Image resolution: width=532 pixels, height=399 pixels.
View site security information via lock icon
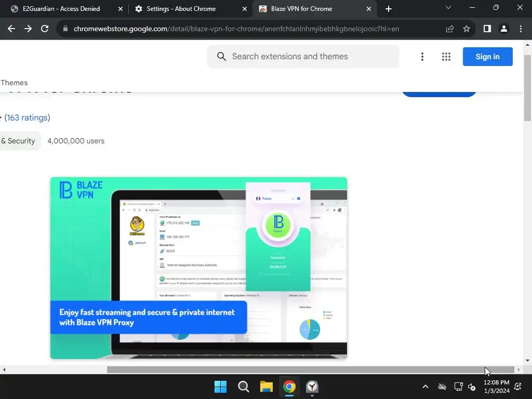pyautogui.click(x=65, y=29)
